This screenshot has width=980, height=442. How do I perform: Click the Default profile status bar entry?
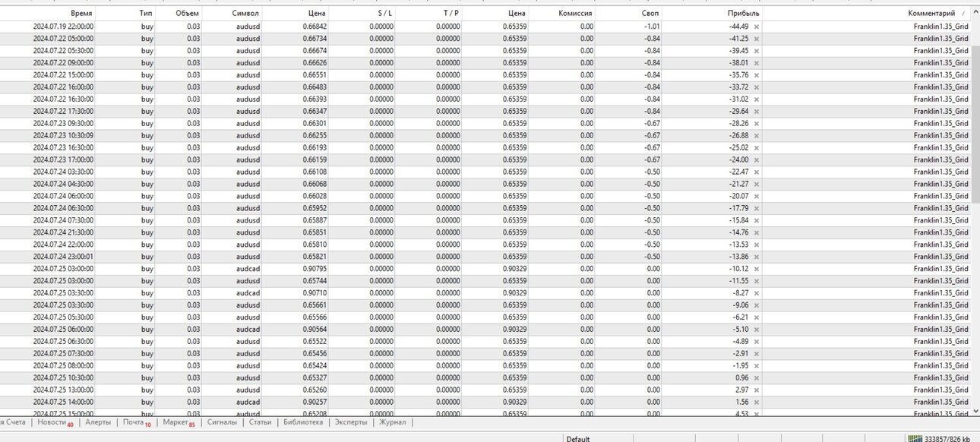(x=578, y=438)
